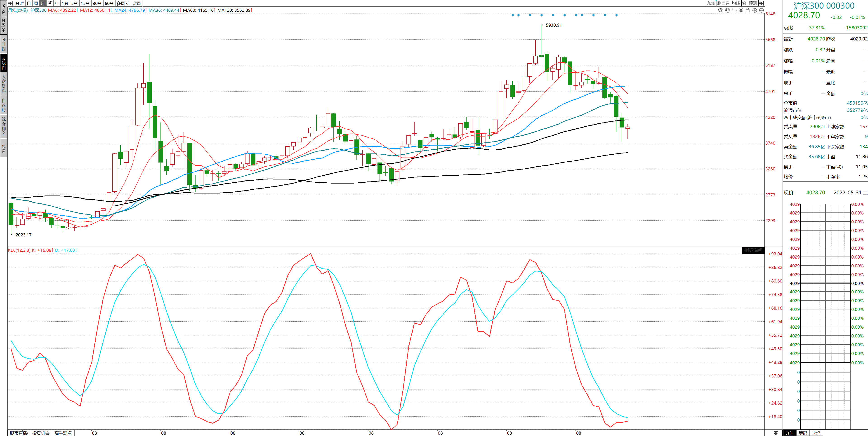
Task: Collapse right panel via top-right arrow icon
Action: pos(761,3)
